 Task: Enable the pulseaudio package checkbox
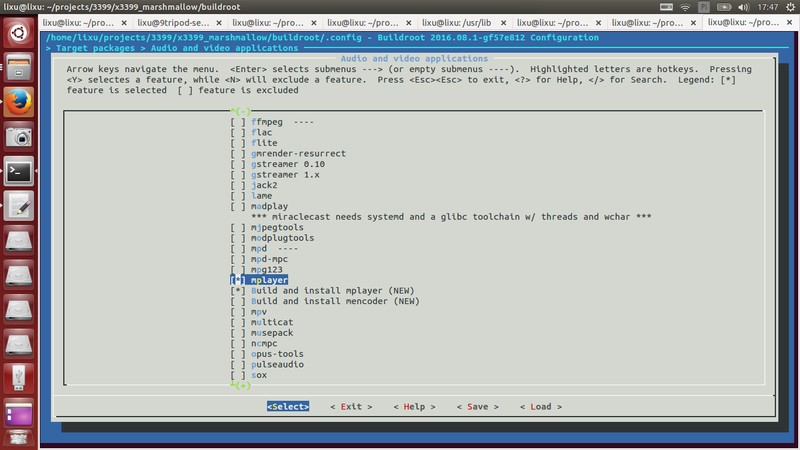pos(237,364)
